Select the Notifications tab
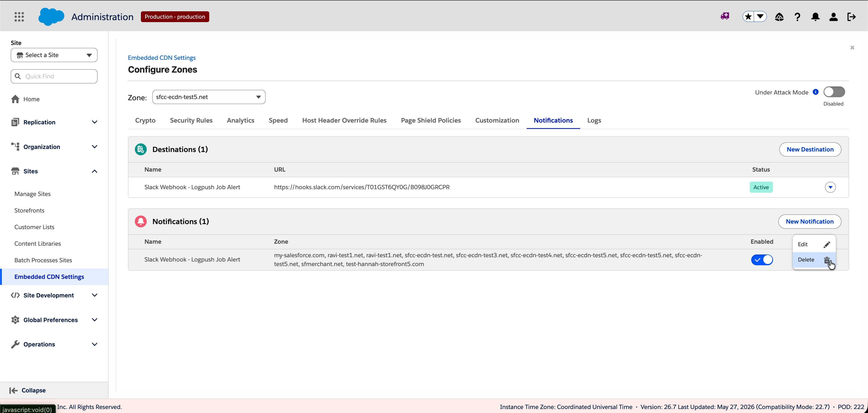This screenshot has height=413, width=868. (x=553, y=120)
